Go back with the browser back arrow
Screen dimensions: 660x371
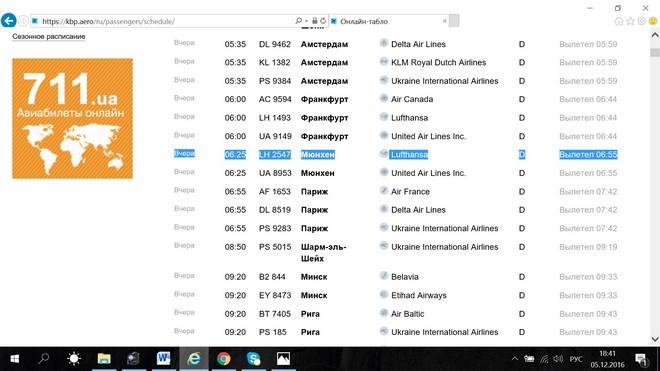click(8, 21)
